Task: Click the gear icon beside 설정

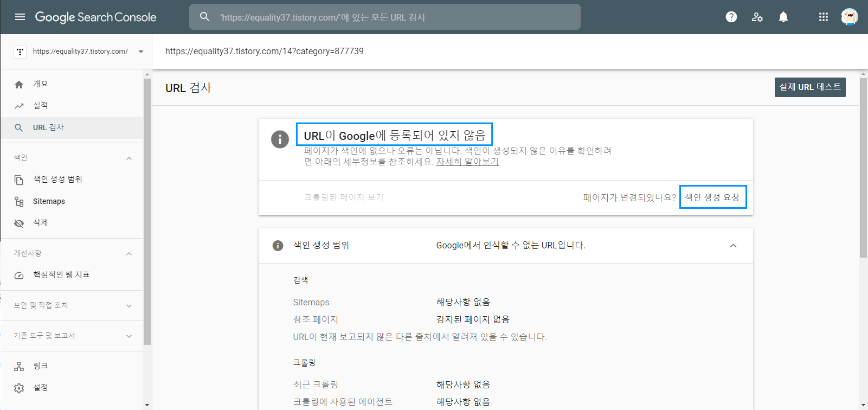Action: tap(19, 388)
